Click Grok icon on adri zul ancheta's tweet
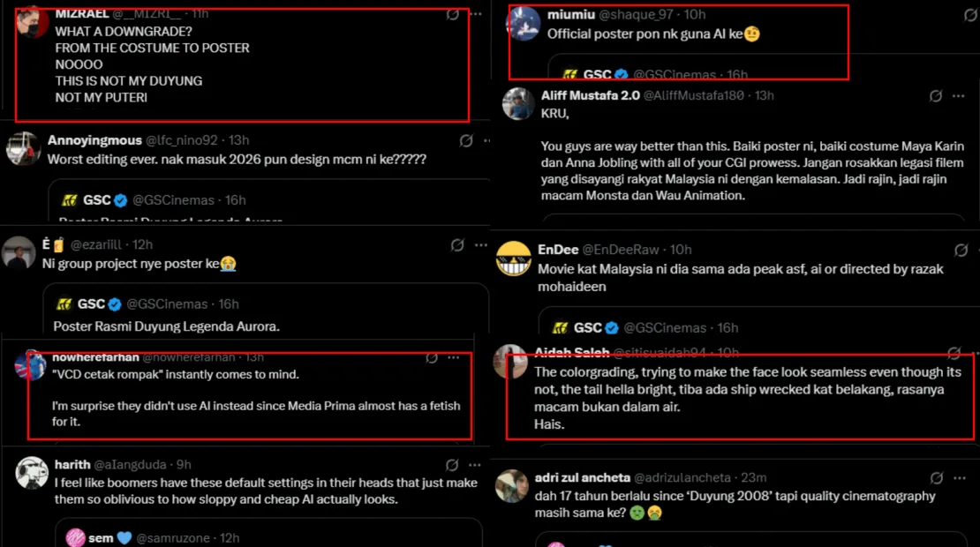The image size is (980, 547). (x=935, y=477)
